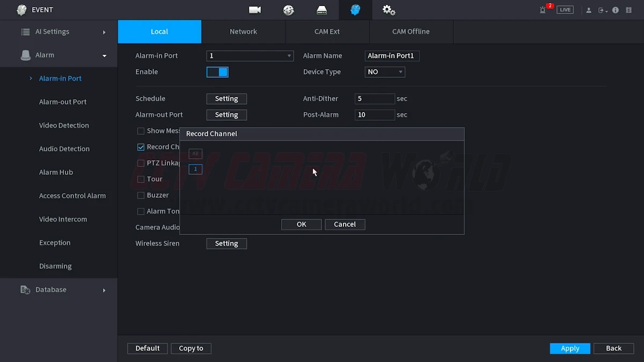The width and height of the screenshot is (644, 362).
Task: Click the network globe icon
Action: [289, 10]
